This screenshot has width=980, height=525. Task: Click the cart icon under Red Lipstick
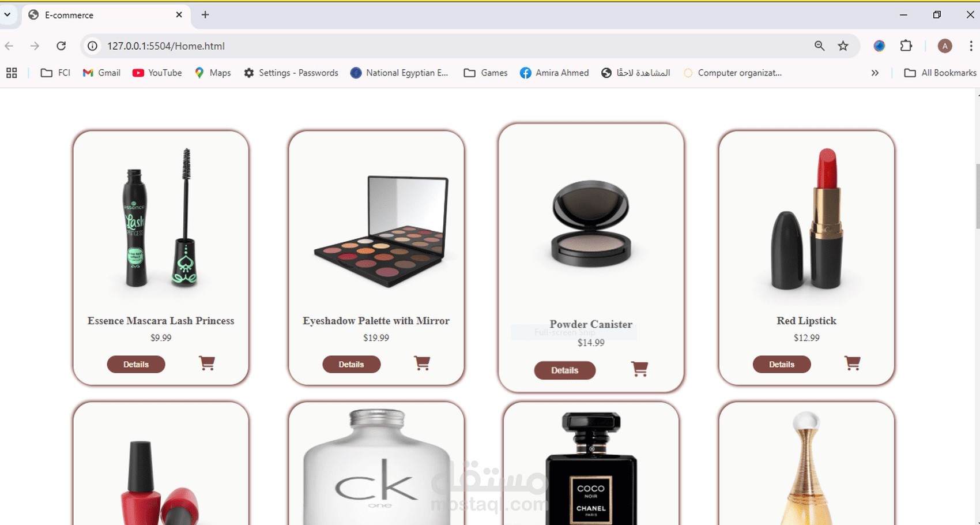pyautogui.click(x=852, y=363)
